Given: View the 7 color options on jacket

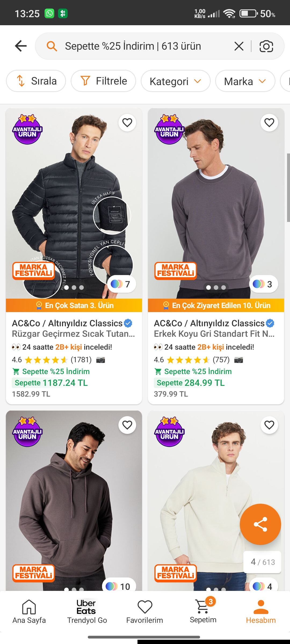Looking at the screenshot, I should pos(121,284).
